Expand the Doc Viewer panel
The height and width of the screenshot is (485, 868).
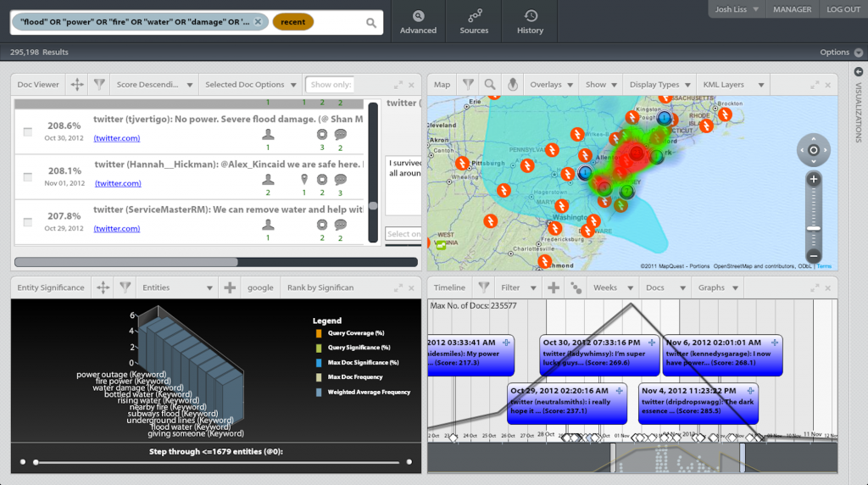(398, 85)
